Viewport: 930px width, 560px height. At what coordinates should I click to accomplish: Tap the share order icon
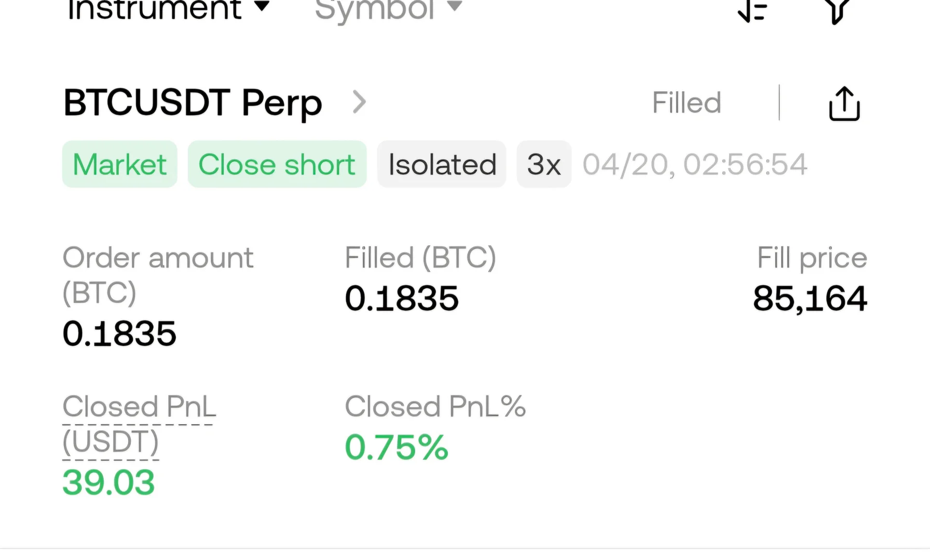coord(844,104)
